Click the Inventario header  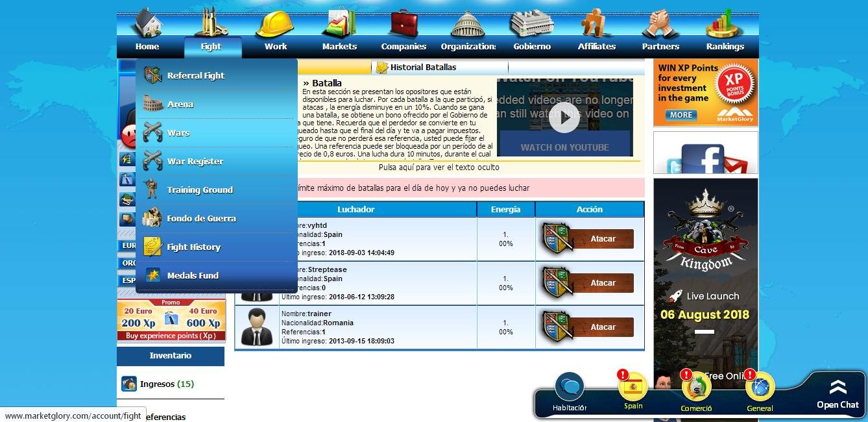click(171, 356)
